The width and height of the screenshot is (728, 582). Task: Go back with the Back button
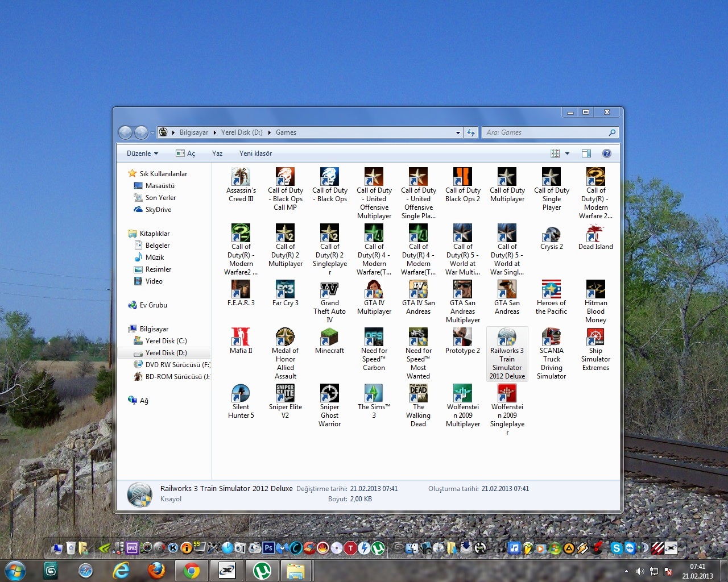pos(126,132)
